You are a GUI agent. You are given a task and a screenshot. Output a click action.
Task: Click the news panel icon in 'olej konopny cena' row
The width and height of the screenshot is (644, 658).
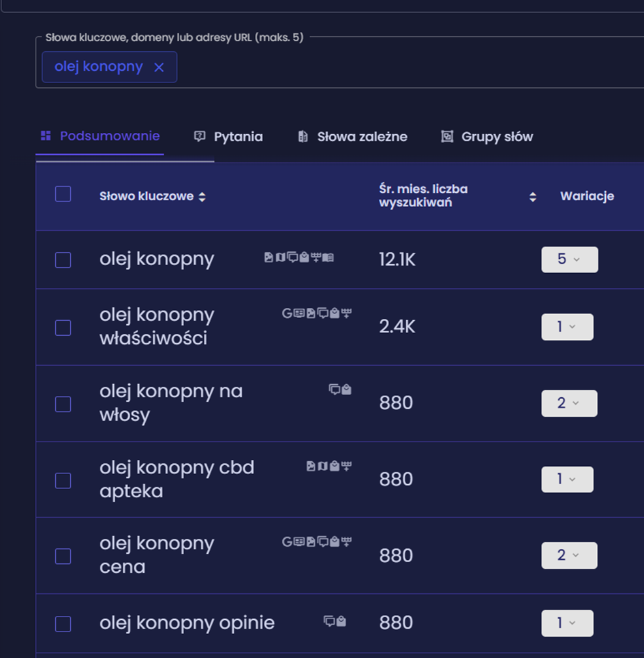tap(298, 542)
